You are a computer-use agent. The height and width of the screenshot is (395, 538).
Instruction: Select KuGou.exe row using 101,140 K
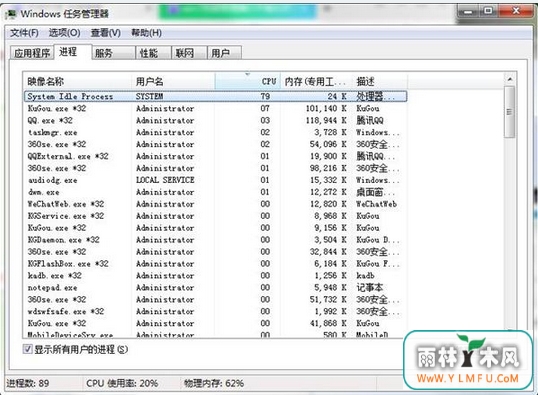[x=215, y=108]
